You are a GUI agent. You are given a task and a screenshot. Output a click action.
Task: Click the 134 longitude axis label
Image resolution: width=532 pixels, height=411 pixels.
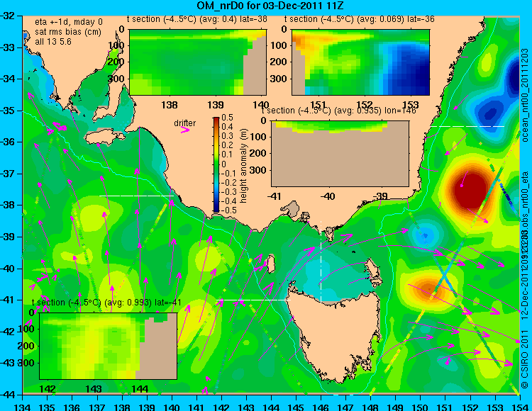tap(23, 407)
